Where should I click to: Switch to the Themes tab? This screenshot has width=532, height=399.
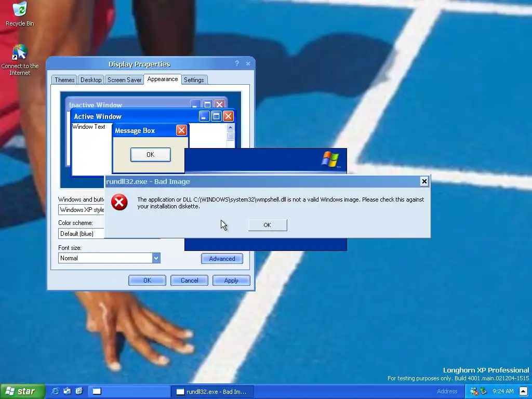pos(64,79)
